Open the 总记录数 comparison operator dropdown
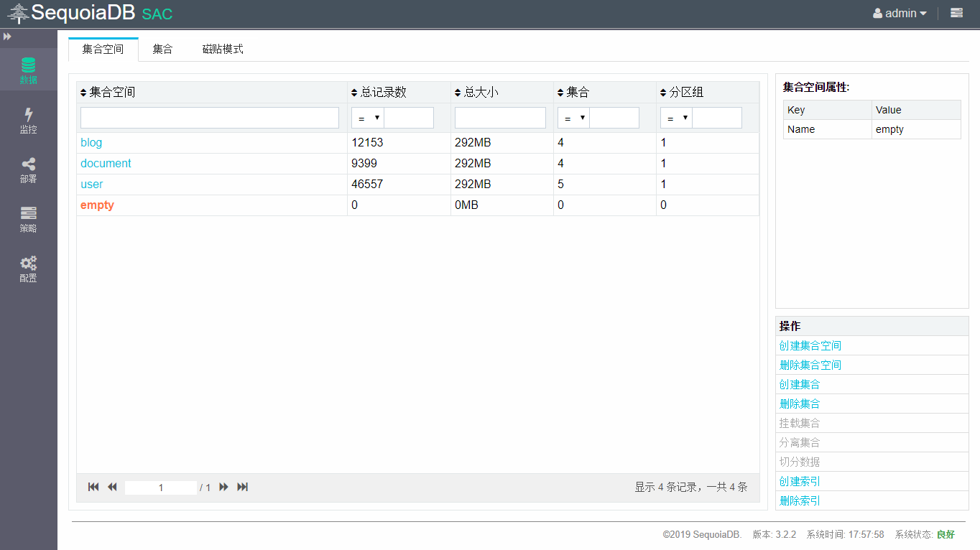 coord(368,118)
